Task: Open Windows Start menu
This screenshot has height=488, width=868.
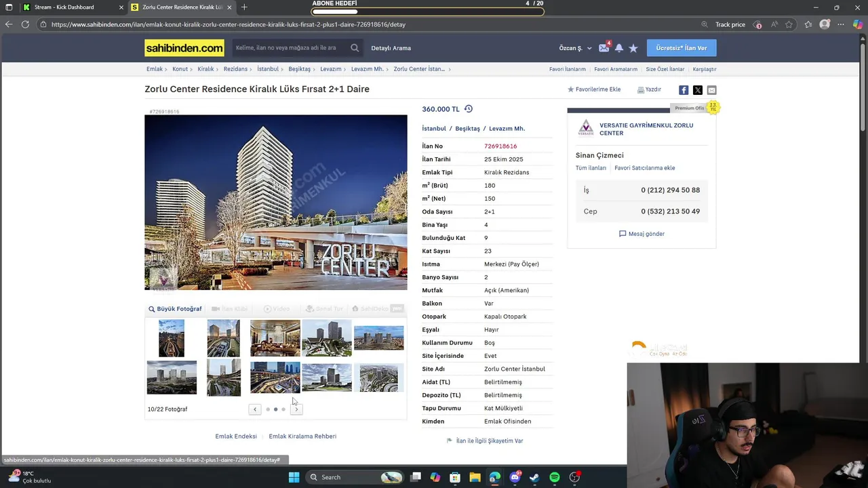Action: (294, 477)
